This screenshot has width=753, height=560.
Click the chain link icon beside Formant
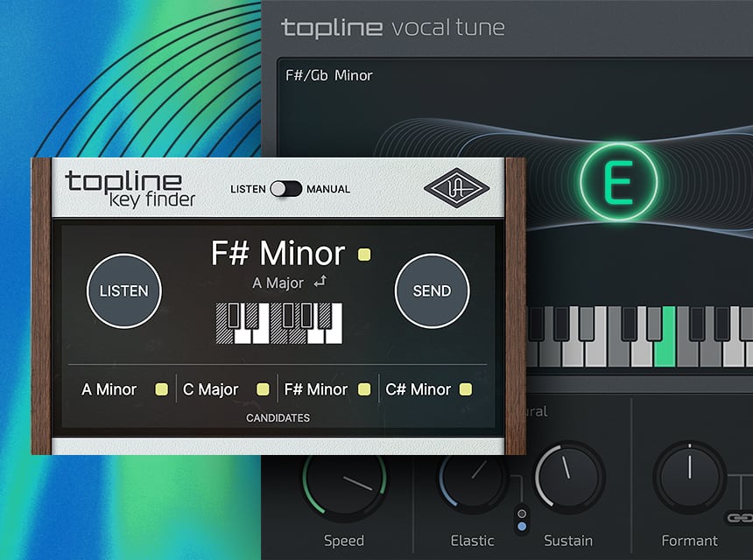[x=740, y=518]
